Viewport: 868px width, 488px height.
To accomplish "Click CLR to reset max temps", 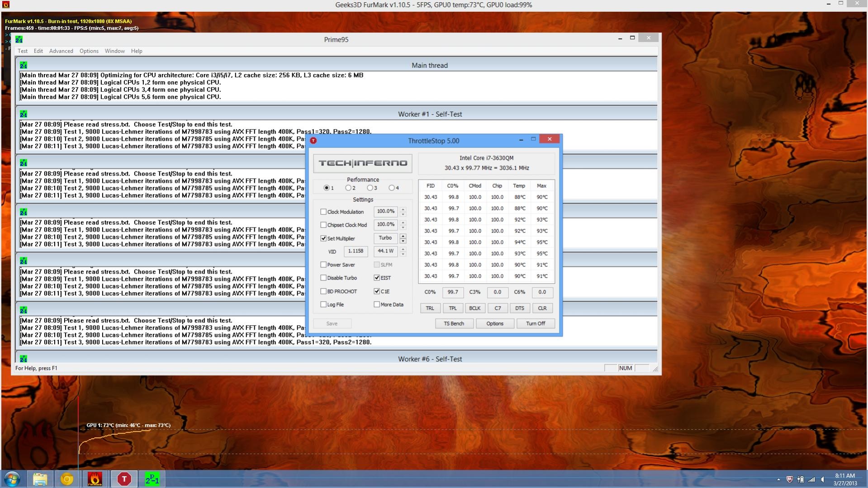I will [542, 308].
